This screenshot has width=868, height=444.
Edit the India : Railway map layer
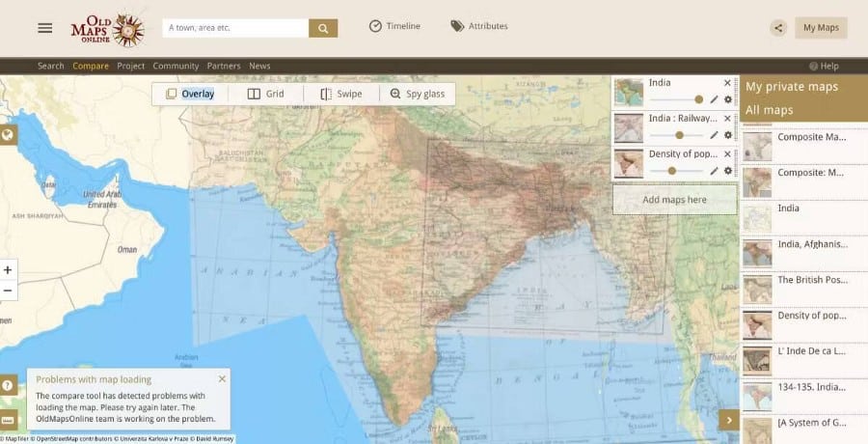coord(714,135)
